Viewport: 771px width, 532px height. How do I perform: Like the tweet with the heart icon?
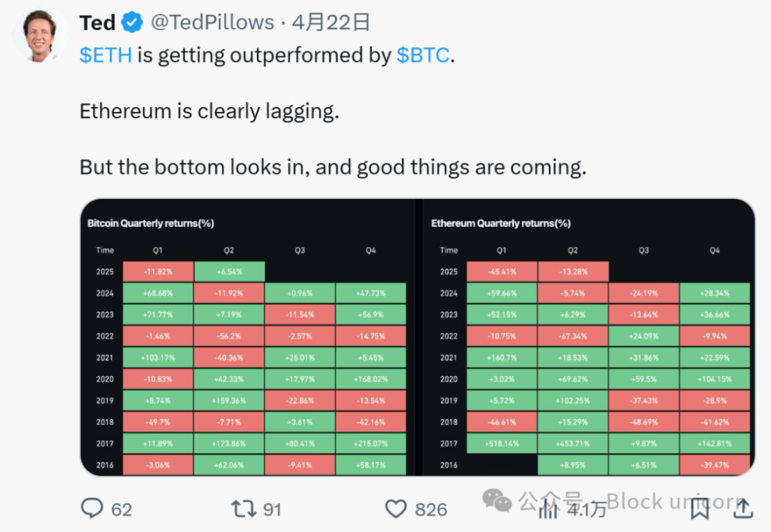point(395,507)
